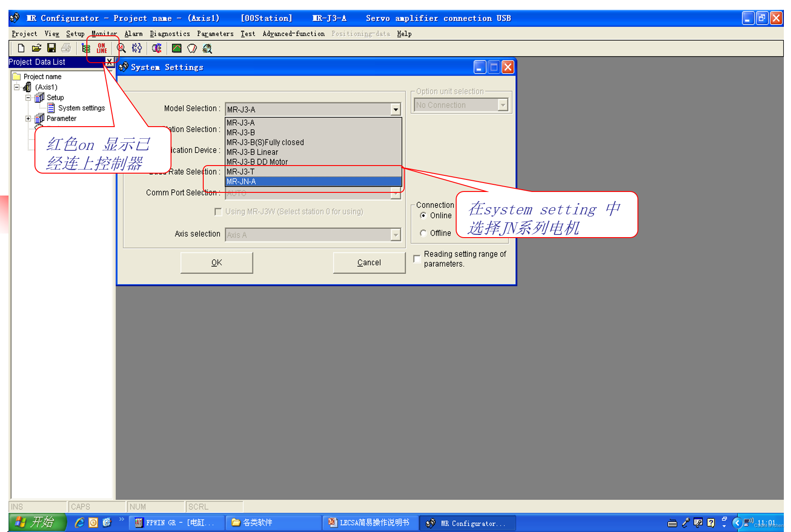791x532 pixels.
Task: Open the Option unit selection dropdown
Action: 503,105
